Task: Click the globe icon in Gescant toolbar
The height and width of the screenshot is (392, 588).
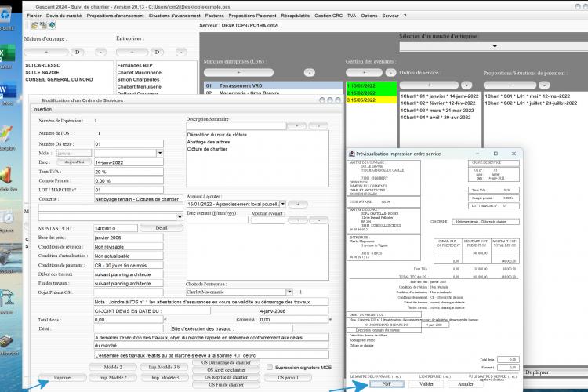Action: (x=52, y=26)
